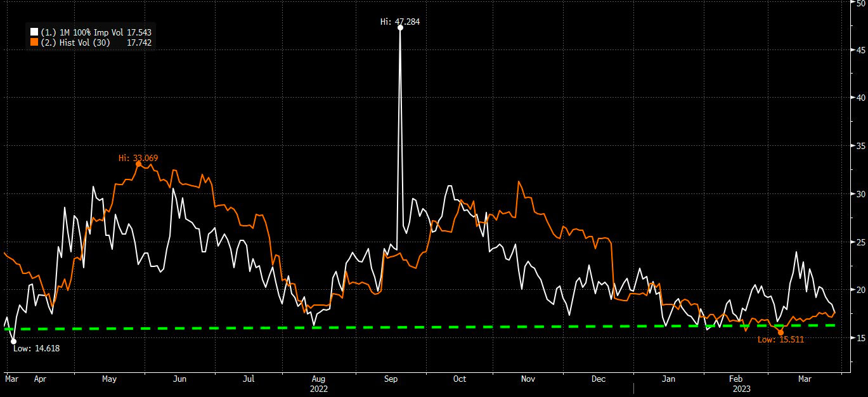Click the 'Hi: 47.284' annotation label
868x397 pixels.
tap(399, 22)
